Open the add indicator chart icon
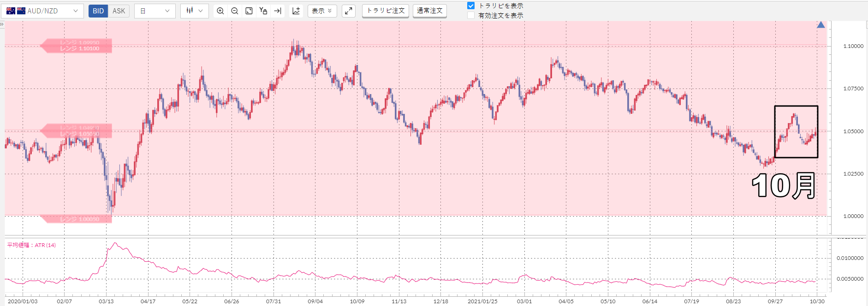Image resolution: width=868 pixels, height=306 pixels. pyautogui.click(x=296, y=11)
